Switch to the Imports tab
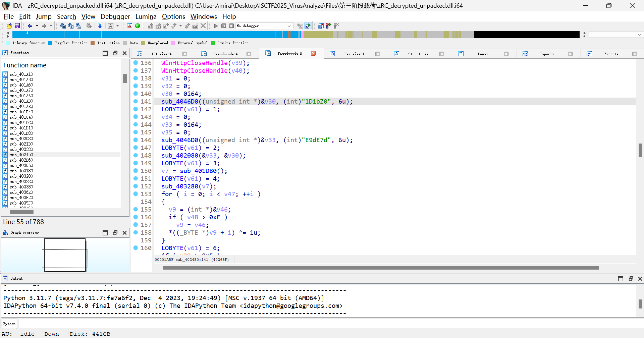Image resolution: width=644 pixels, height=338 pixels. tap(547, 54)
